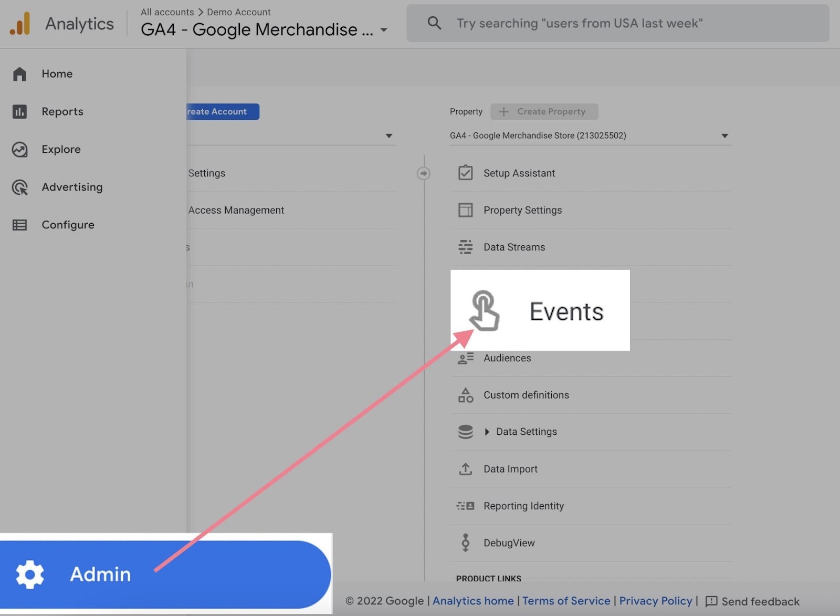
Task: Select the Explore compass icon
Action: [x=19, y=149]
